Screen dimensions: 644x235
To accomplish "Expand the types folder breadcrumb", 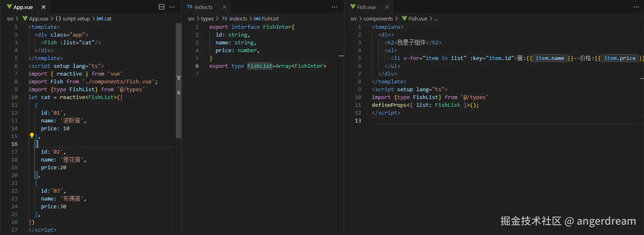I will 207,18.
